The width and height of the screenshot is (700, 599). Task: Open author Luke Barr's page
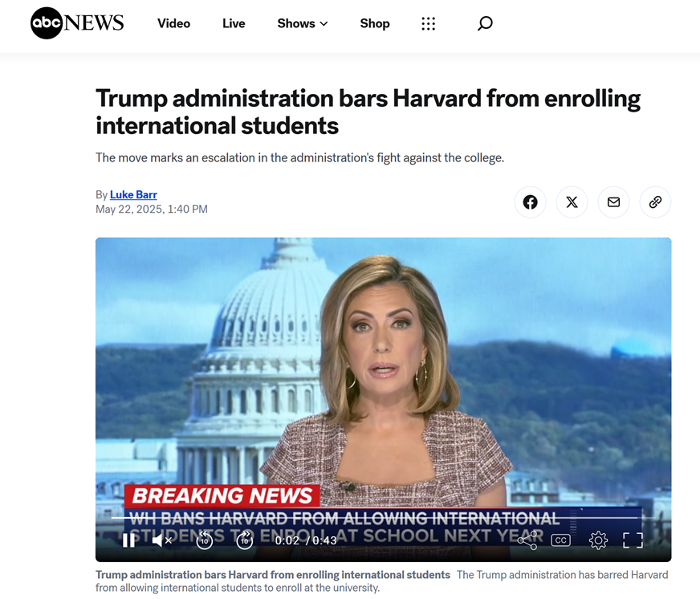point(133,195)
